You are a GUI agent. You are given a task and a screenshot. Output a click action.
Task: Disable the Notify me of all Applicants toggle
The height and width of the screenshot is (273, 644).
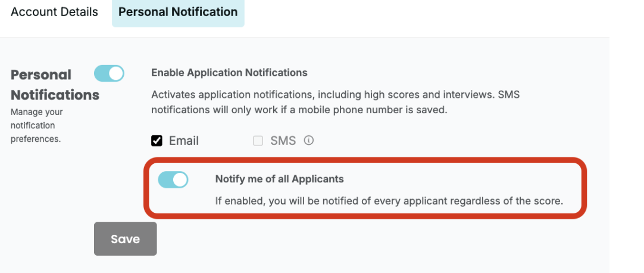coord(173,179)
